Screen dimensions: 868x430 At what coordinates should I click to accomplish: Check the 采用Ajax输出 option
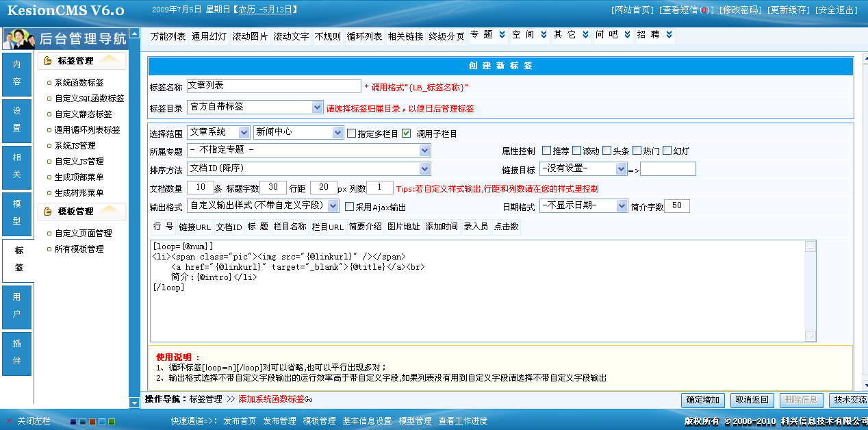pos(349,207)
